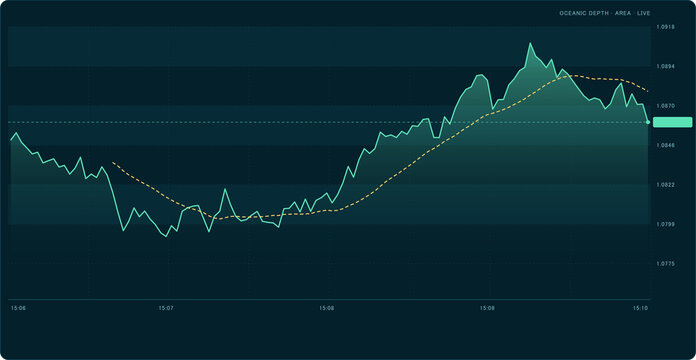The height and width of the screenshot is (360, 696).
Task: Click the "OCEANIC DEPTH · AREA · LIVE" chart title
Action: click(605, 13)
